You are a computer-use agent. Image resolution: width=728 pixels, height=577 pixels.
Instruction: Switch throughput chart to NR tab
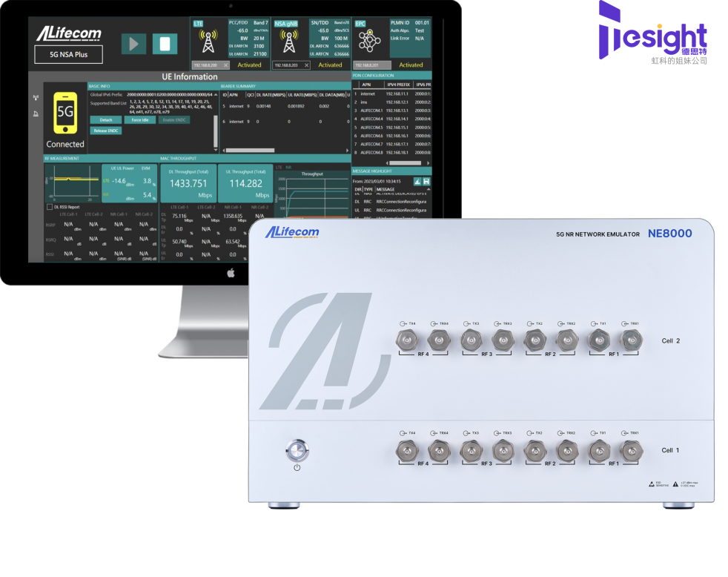[288, 168]
